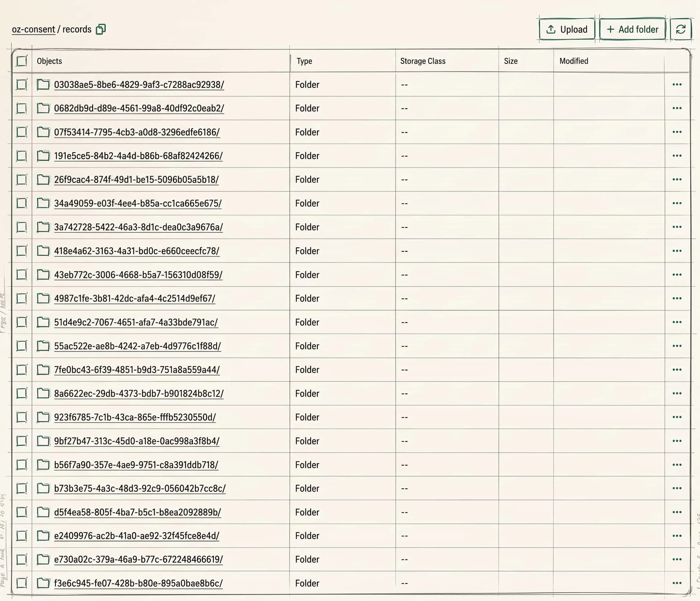The image size is (700, 601).
Task: Open folder link 55ac522e-ae8b-4242-a7eb-4d9776c1f88d/
Action: click(137, 346)
